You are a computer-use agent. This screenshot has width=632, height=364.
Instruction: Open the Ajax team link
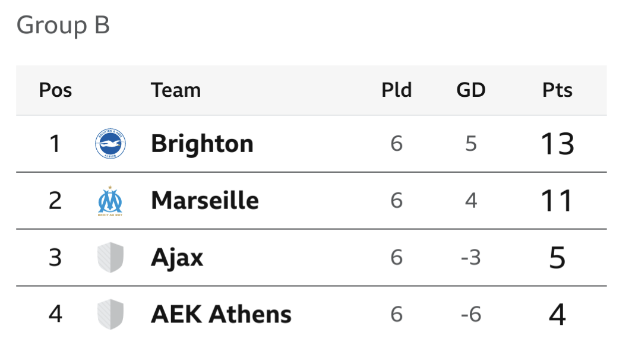177,258
